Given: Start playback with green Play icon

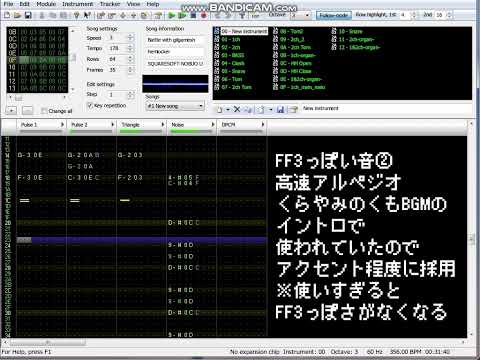Looking at the screenshot, I should 172,15.
